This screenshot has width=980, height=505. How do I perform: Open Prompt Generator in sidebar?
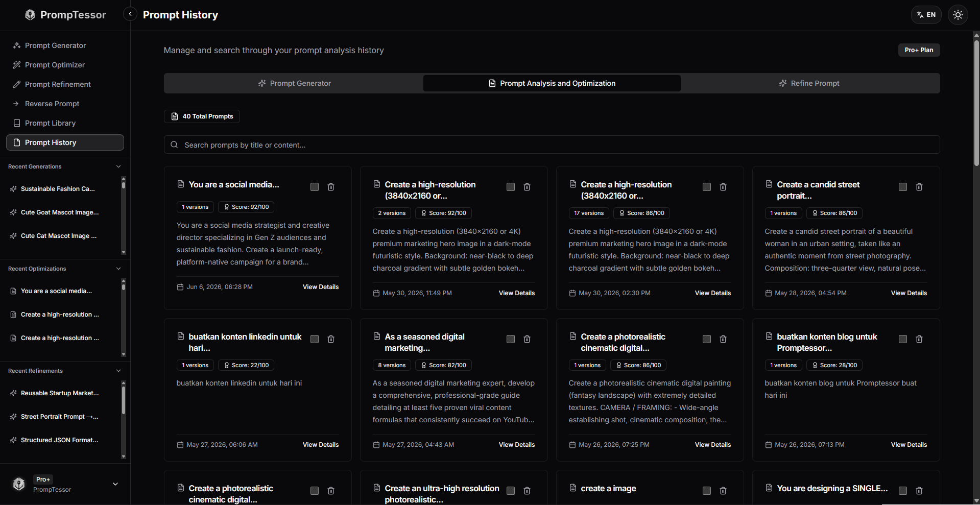[65, 45]
